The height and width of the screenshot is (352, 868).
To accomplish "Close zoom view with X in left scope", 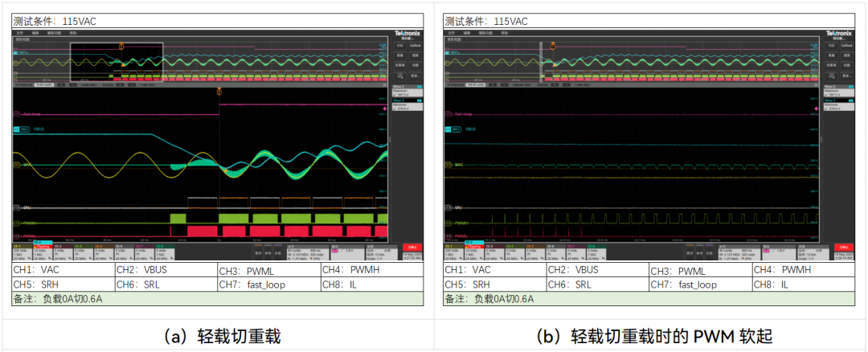I will click(385, 84).
